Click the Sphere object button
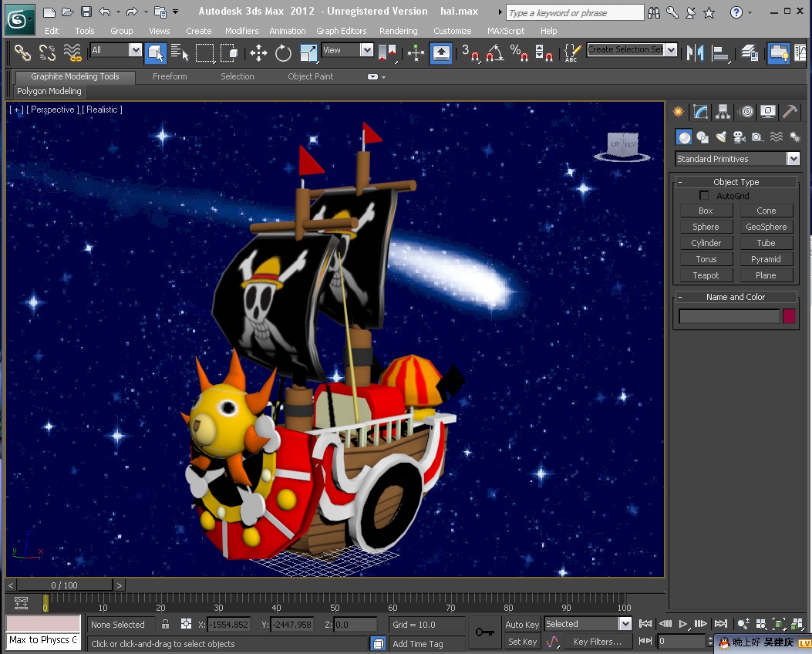The height and width of the screenshot is (654, 812). pos(706,227)
